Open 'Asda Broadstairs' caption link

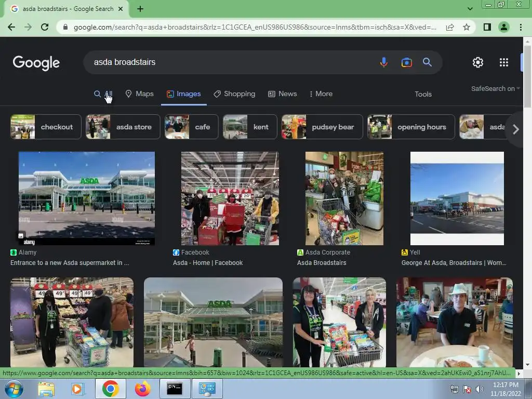pyautogui.click(x=322, y=263)
